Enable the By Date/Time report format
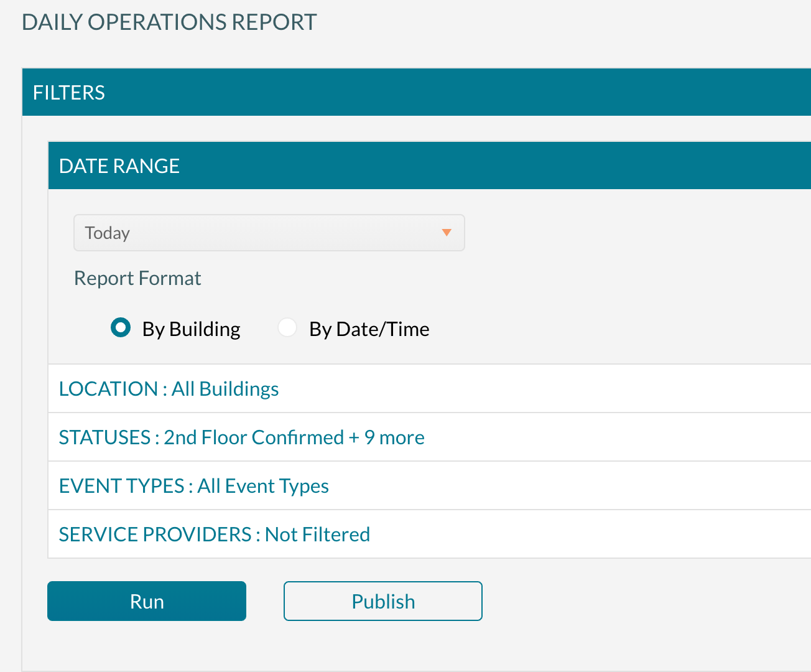This screenshot has height=672, width=811. pyautogui.click(x=287, y=327)
